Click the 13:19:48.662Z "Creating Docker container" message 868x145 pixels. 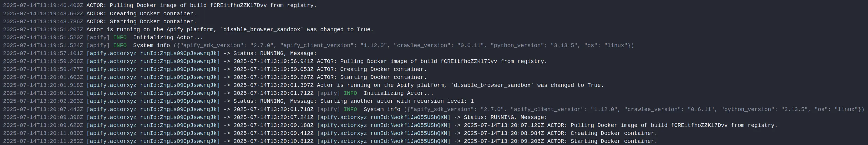coord(153,13)
